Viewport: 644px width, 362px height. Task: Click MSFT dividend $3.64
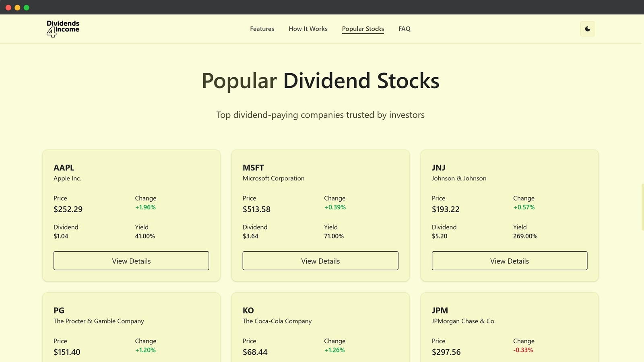[250, 236]
